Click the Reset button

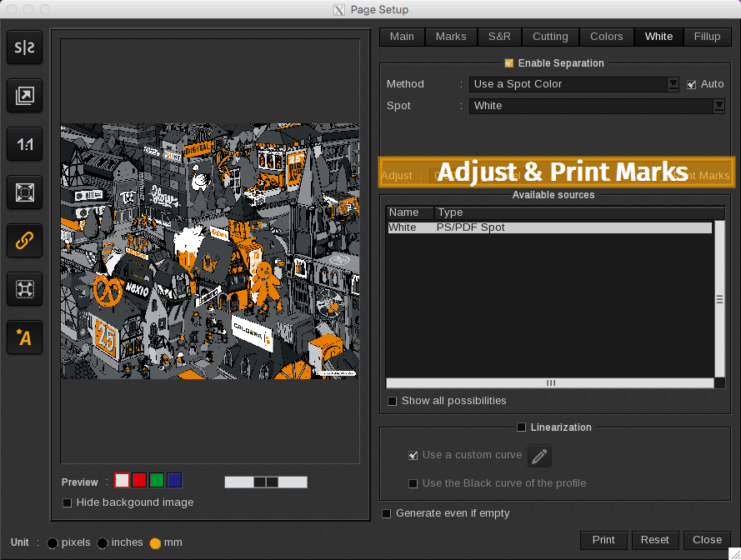[x=654, y=540]
